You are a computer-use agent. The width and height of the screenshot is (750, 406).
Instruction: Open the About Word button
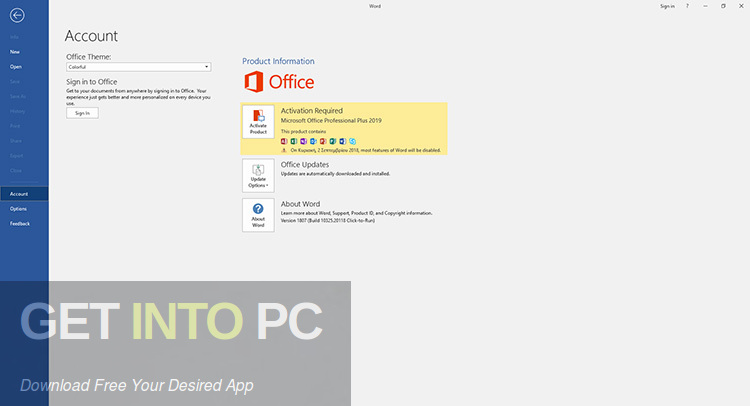(x=258, y=215)
